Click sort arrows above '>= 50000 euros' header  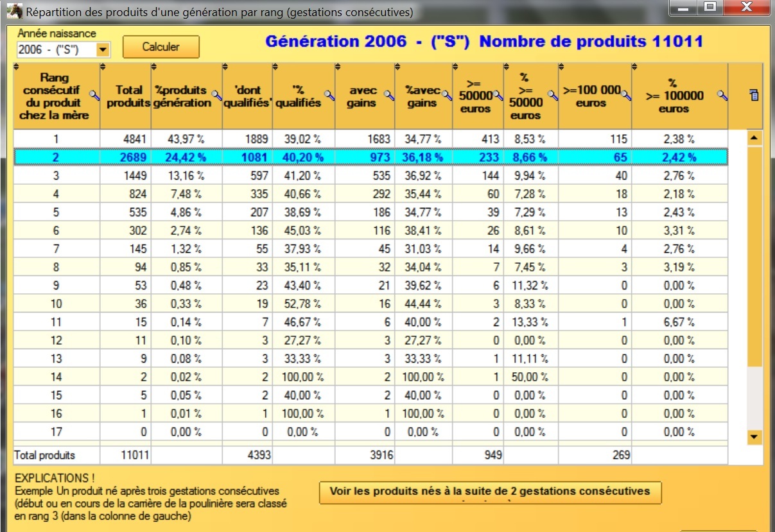(x=455, y=66)
